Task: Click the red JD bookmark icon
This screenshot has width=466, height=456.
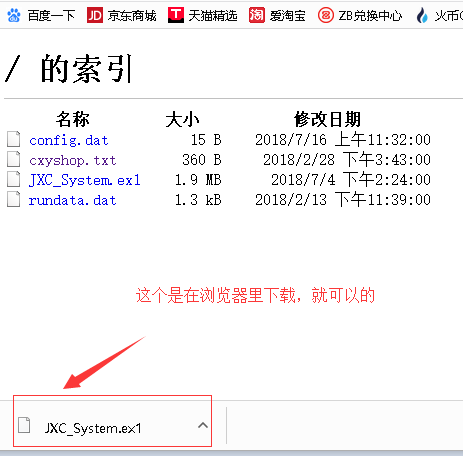Action: click(95, 15)
